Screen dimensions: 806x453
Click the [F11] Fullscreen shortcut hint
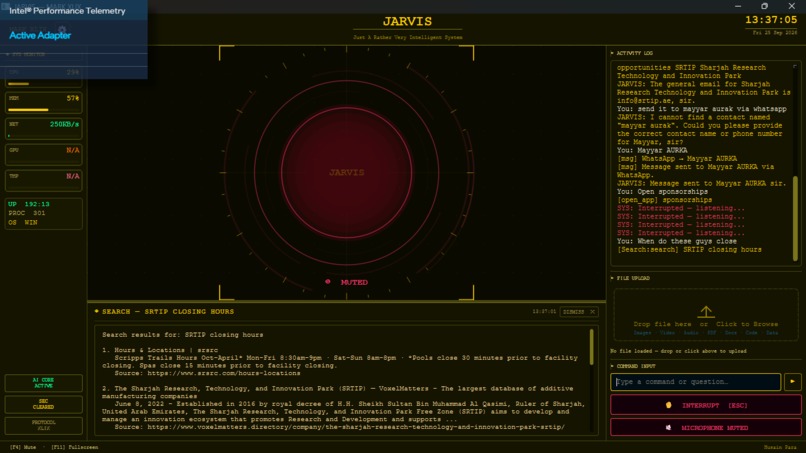point(75,447)
